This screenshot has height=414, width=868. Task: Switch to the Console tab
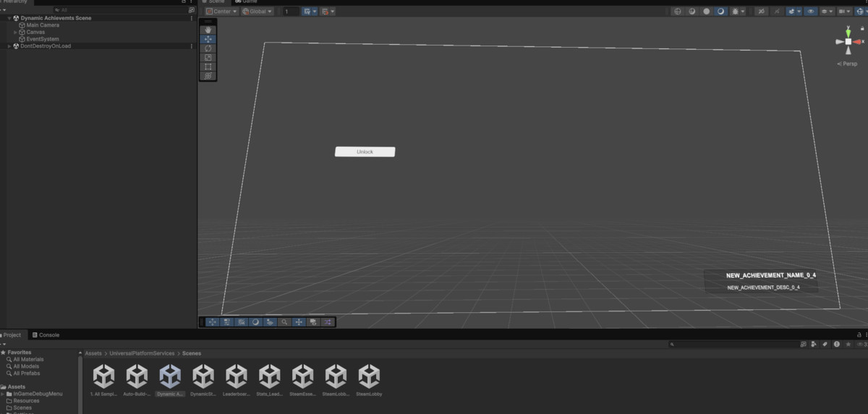[49, 335]
